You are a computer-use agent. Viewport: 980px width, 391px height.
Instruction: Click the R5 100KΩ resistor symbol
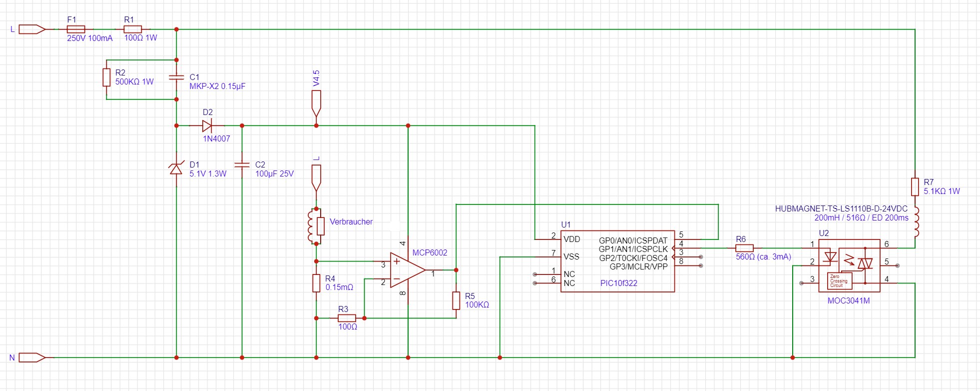[456, 300]
